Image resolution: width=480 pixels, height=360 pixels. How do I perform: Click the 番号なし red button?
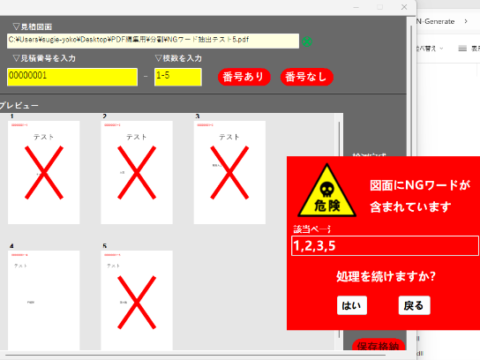tap(307, 77)
